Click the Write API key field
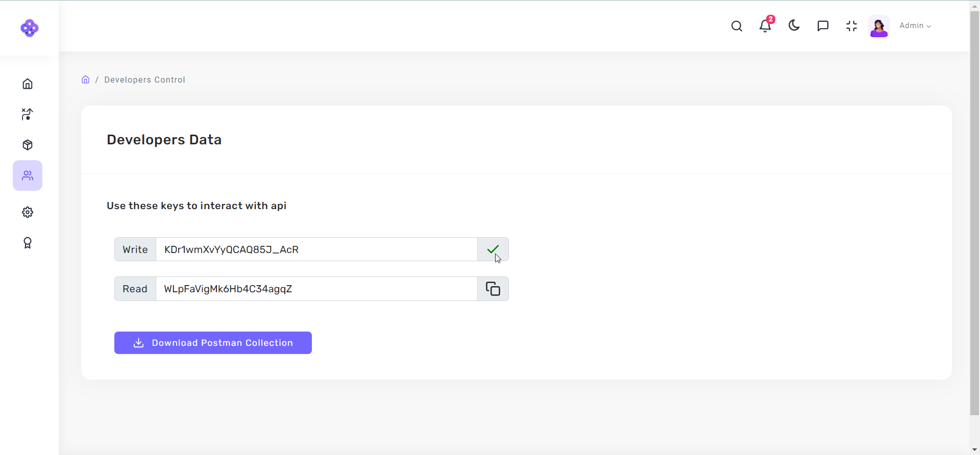 (x=316, y=249)
